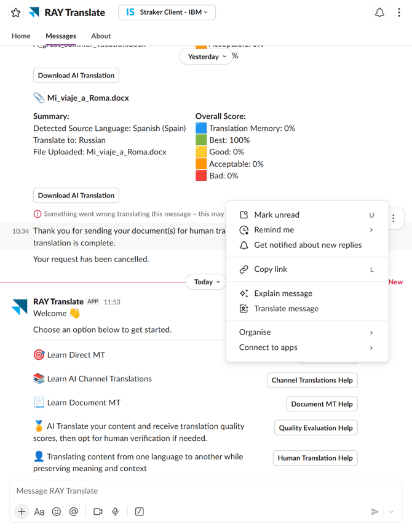Open the attach plus button

coord(22,512)
